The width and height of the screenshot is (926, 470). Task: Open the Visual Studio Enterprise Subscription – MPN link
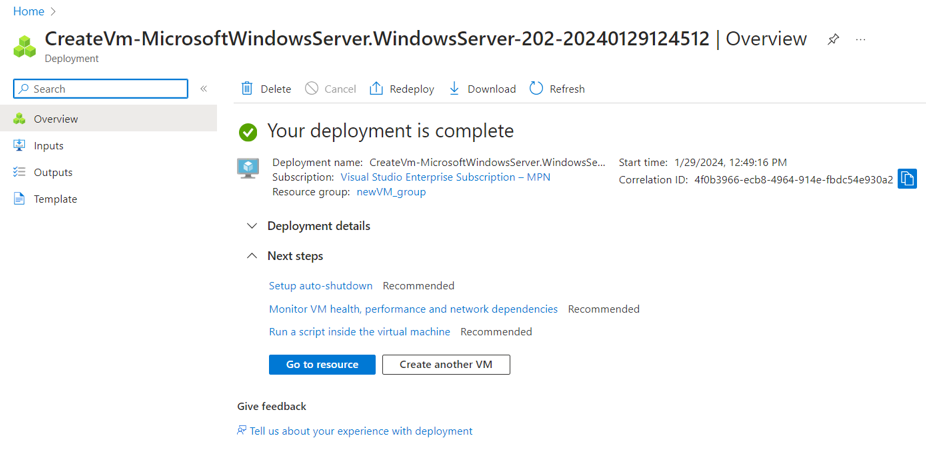[445, 177]
